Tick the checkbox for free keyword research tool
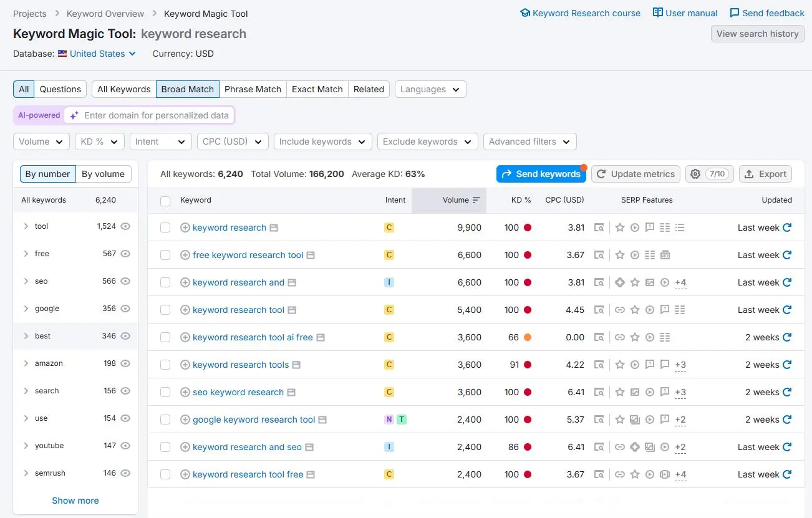812x518 pixels. [165, 255]
